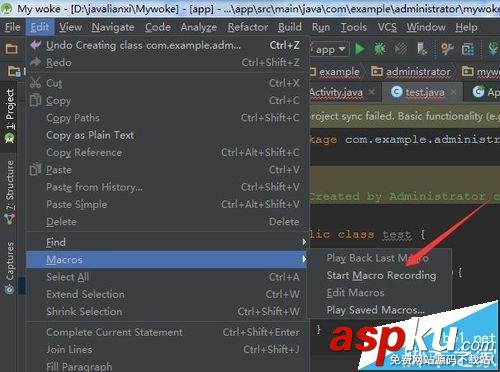The height and width of the screenshot is (372, 500).
Task: Open the Window menu
Action: click(x=426, y=27)
